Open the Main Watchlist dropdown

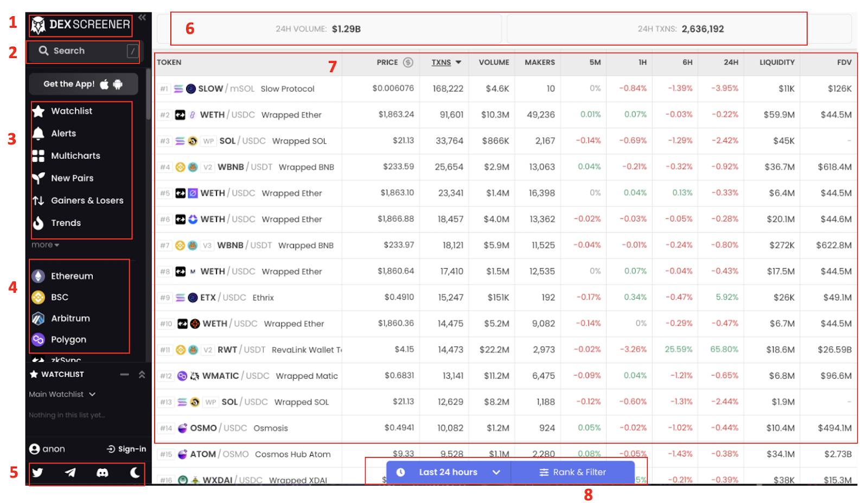[x=62, y=394]
